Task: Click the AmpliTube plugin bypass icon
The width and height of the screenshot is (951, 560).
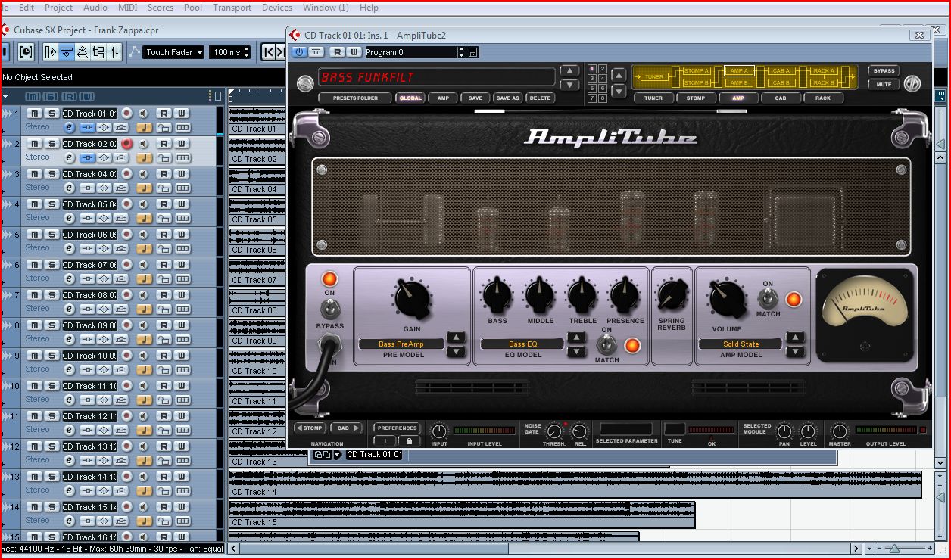Action: coord(316,52)
